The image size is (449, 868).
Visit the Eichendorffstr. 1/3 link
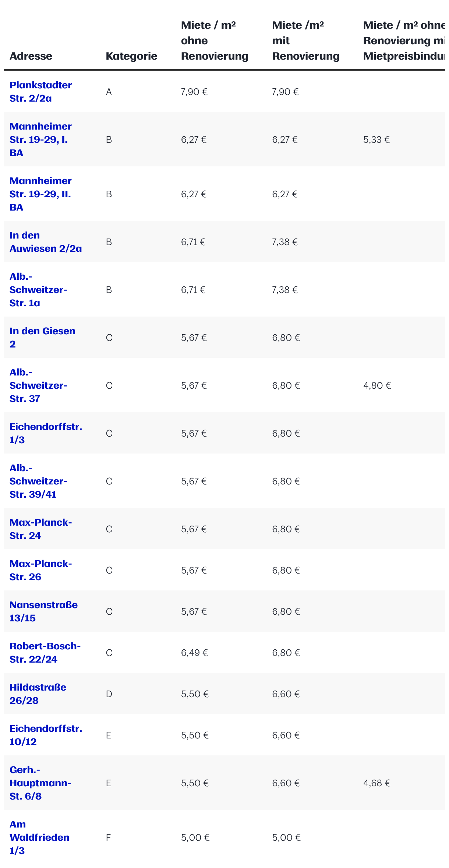pyautogui.click(x=46, y=433)
